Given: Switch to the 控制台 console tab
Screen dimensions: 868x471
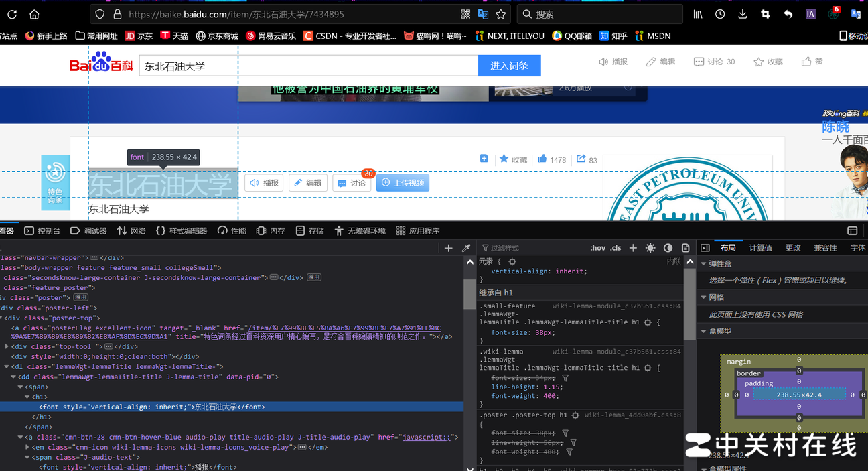Looking at the screenshot, I should tap(42, 231).
